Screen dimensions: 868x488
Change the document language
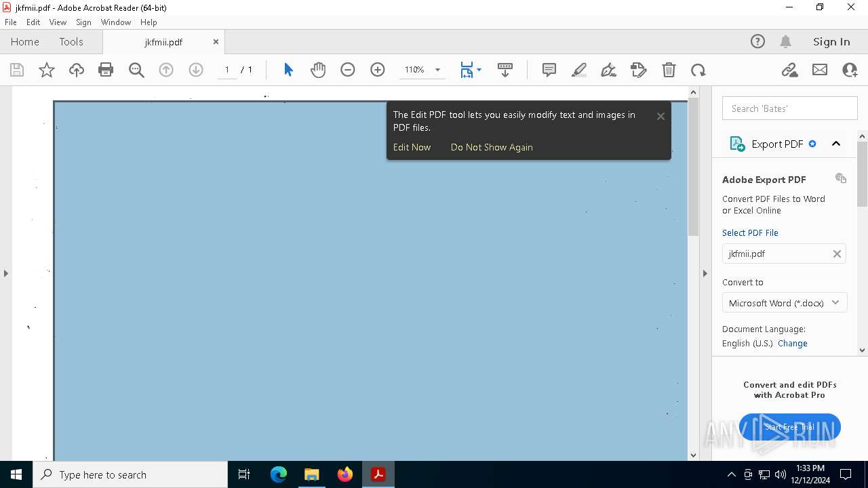point(793,344)
